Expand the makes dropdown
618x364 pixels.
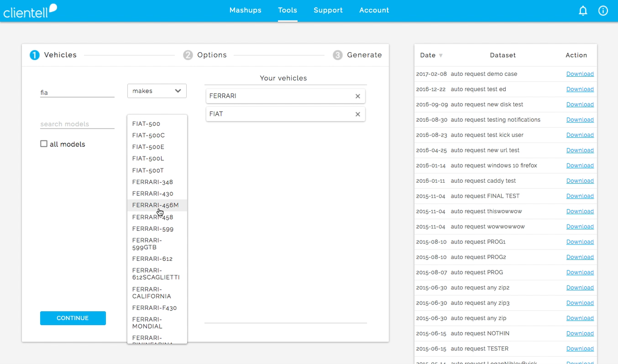pyautogui.click(x=157, y=91)
